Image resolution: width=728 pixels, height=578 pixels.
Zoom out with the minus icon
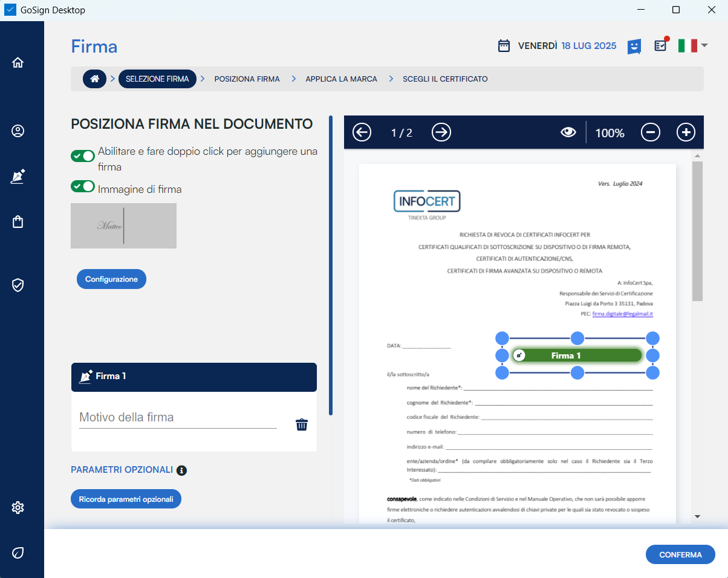click(651, 132)
